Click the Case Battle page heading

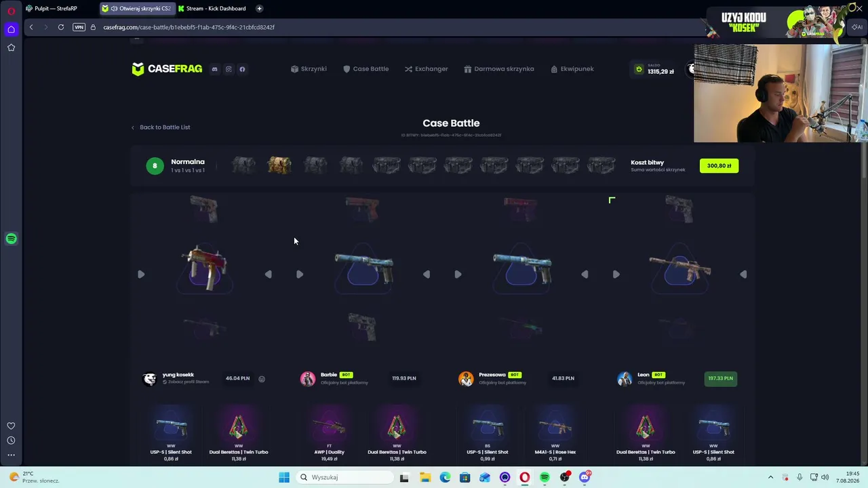point(451,123)
